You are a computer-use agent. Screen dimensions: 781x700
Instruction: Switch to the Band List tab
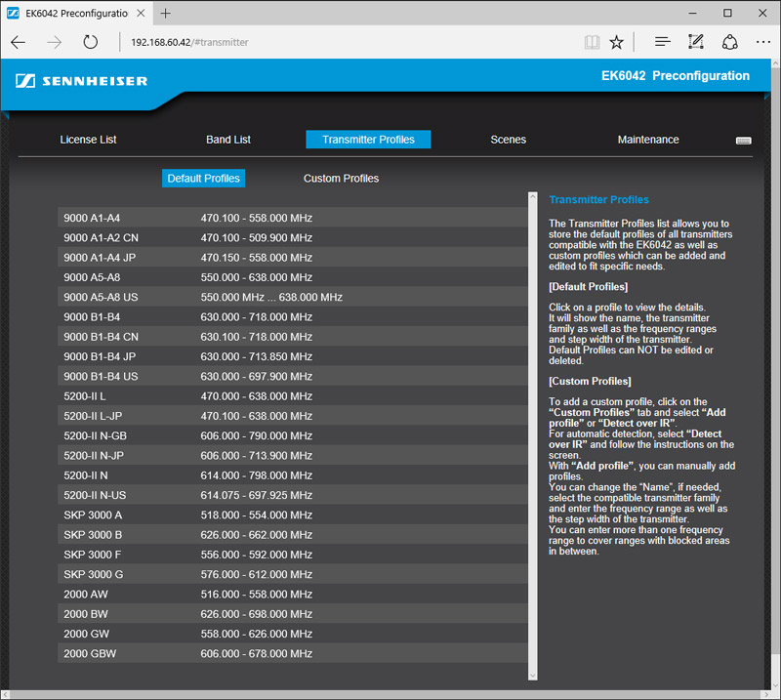pyautogui.click(x=227, y=140)
